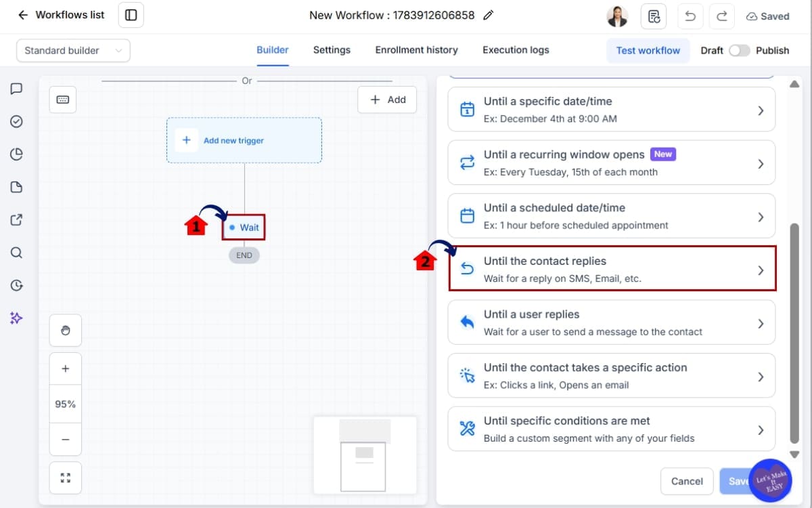Open external link icon in sidebar
The height and width of the screenshot is (508, 812).
tap(17, 219)
